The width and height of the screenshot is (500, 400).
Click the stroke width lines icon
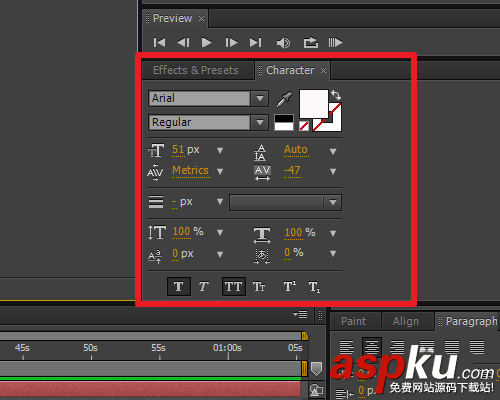pyautogui.click(x=156, y=202)
